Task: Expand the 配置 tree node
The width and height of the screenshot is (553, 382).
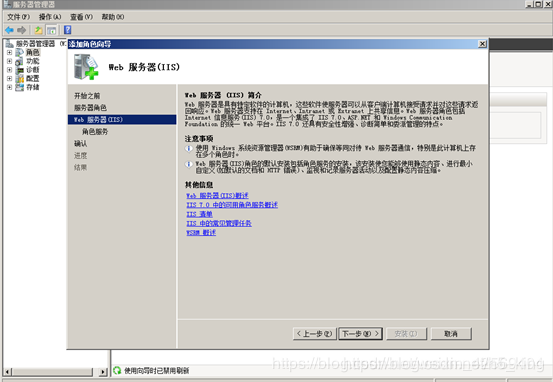Action: [x=10, y=78]
